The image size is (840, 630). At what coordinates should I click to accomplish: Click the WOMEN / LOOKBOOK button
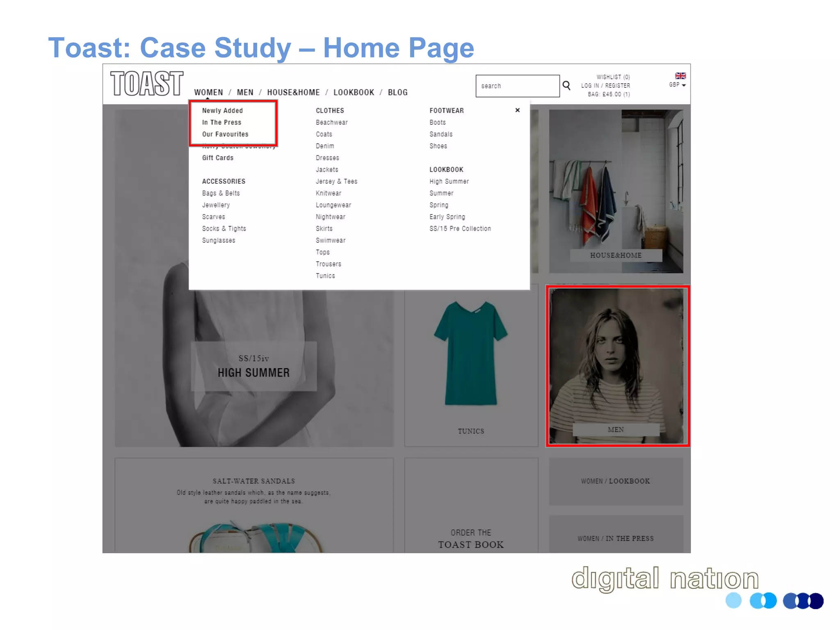[616, 481]
